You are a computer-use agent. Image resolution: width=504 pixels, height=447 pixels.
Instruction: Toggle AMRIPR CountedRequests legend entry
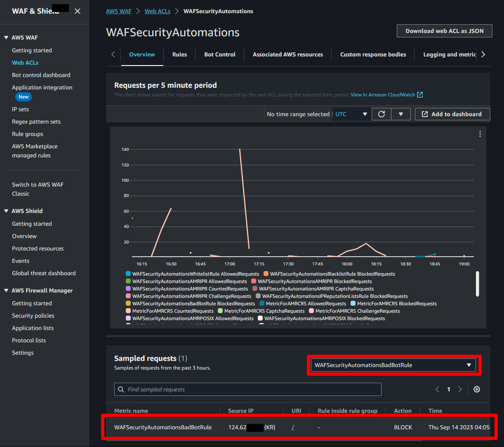[x=187, y=289]
